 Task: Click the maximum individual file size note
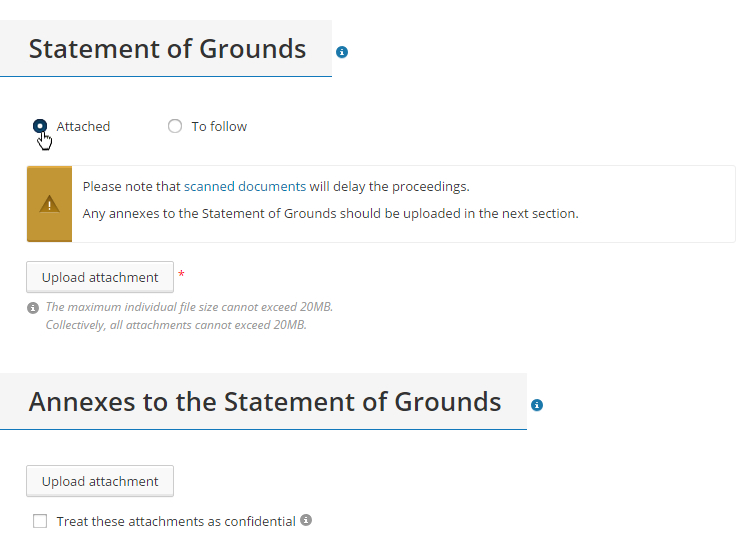point(189,307)
